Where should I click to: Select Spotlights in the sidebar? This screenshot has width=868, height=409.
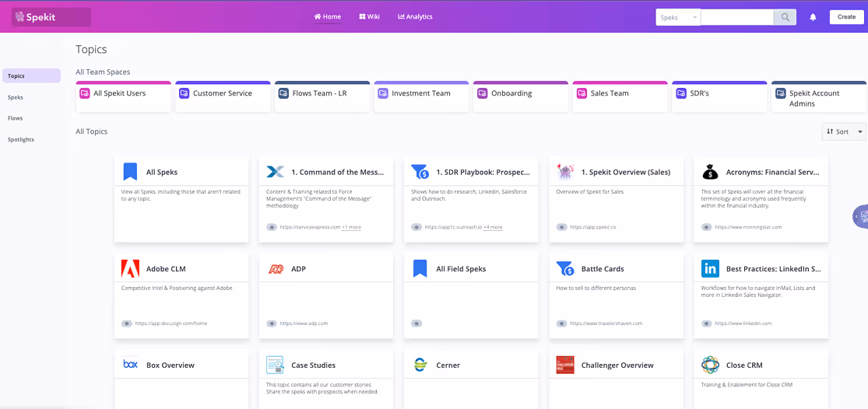pos(20,139)
